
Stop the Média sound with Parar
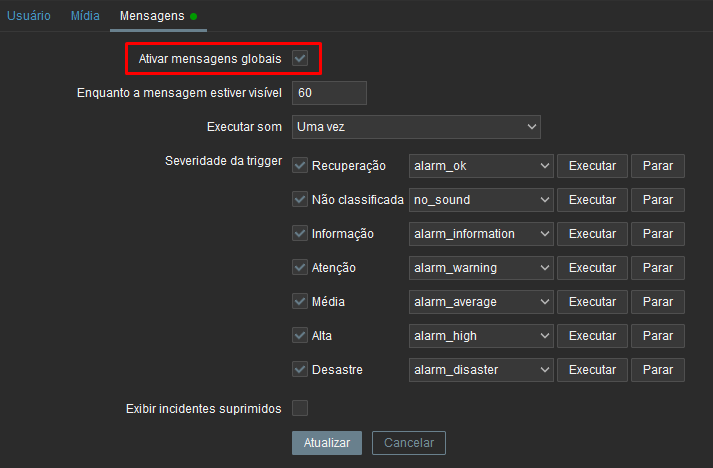[658, 302]
